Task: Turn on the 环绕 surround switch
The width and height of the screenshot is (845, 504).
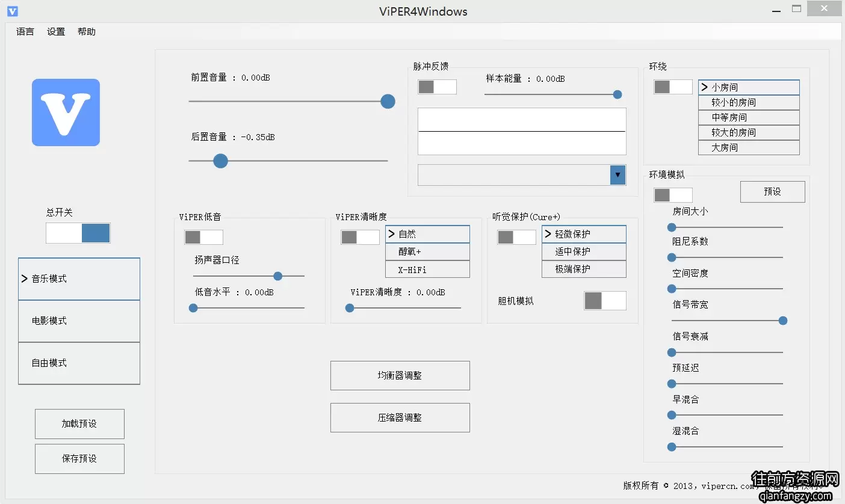Action: coord(673,87)
